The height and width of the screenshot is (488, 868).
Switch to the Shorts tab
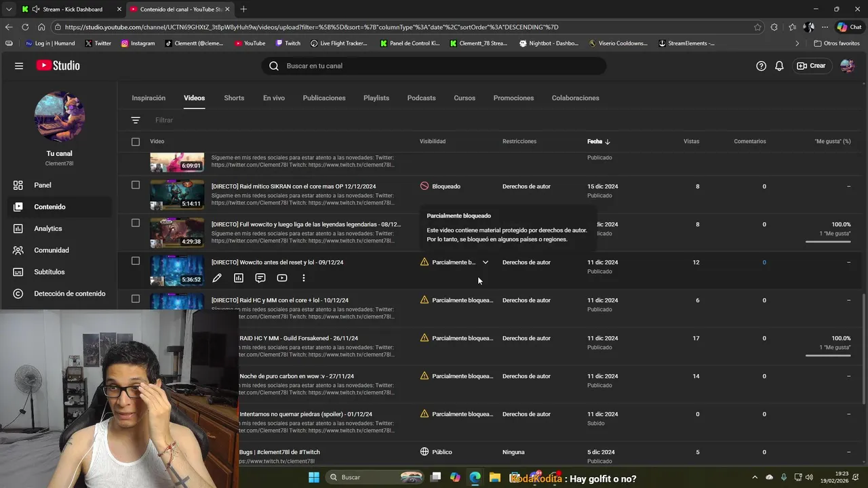234,98
